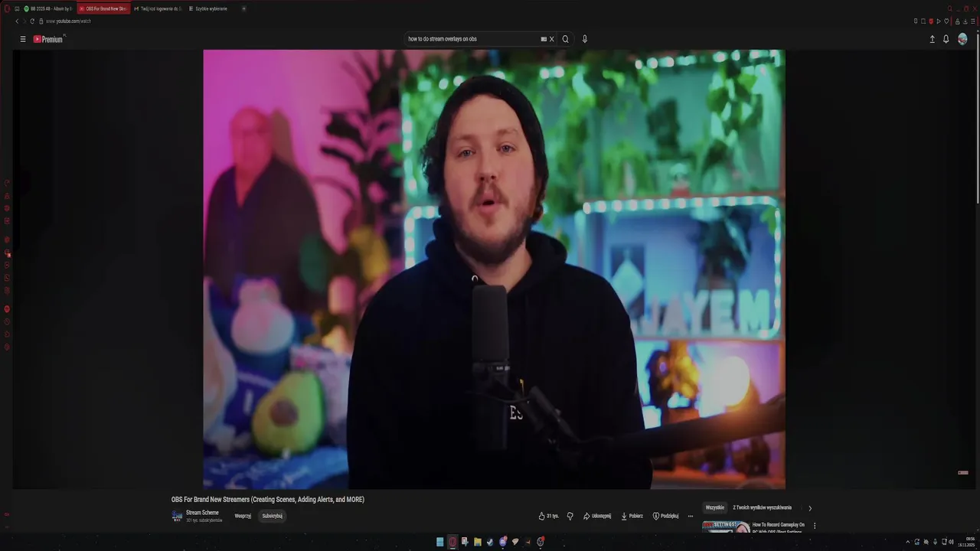This screenshot has height=551, width=980.
Task: Open browser tab search magnifier
Action: 949,8
